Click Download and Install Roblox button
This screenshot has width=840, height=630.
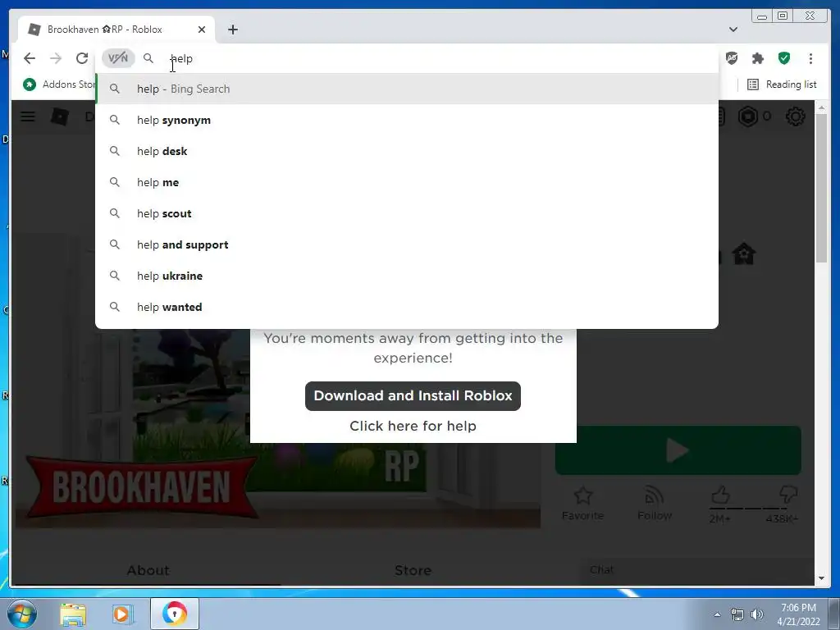(413, 396)
